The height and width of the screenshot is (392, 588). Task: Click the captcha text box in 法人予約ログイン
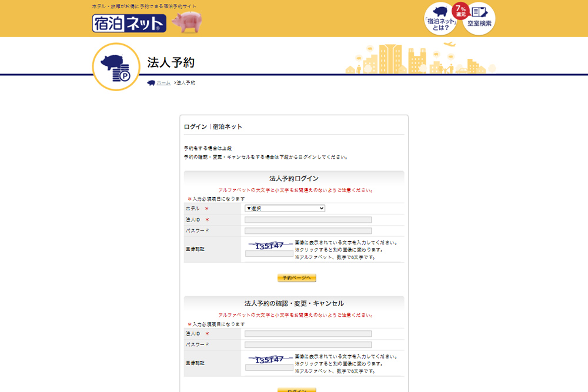[269, 254]
